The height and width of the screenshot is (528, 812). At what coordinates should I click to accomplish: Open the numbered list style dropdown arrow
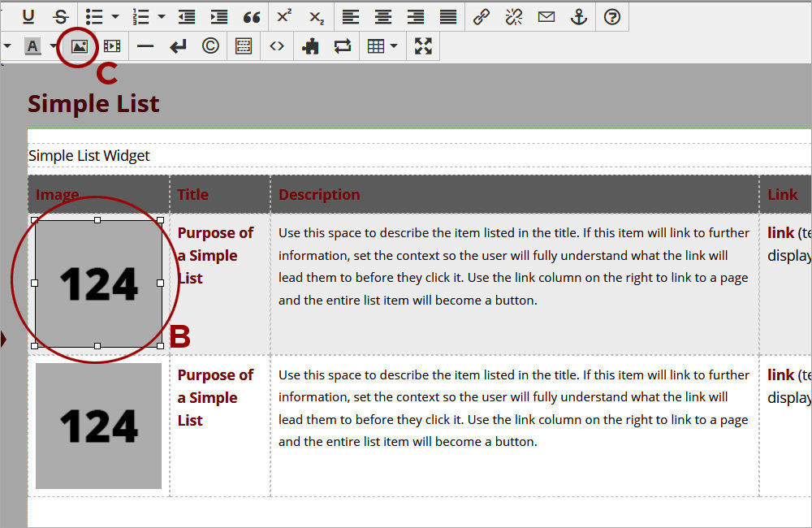click(162, 16)
